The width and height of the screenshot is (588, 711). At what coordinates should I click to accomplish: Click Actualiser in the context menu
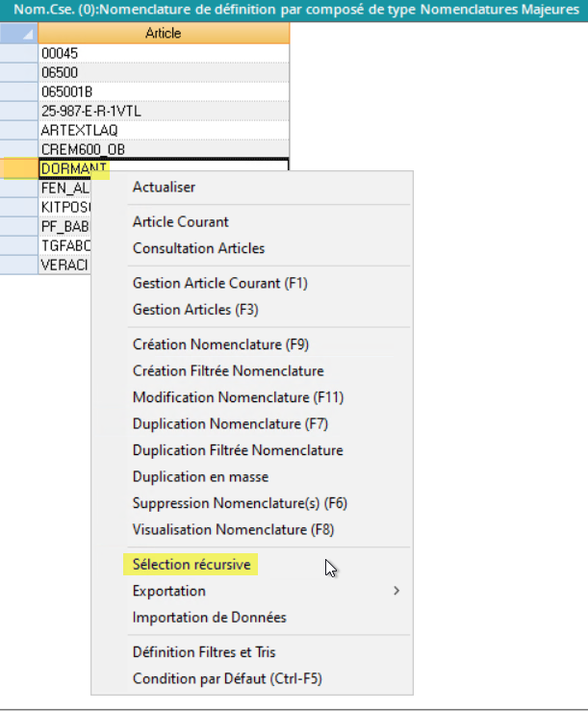pyautogui.click(x=164, y=187)
